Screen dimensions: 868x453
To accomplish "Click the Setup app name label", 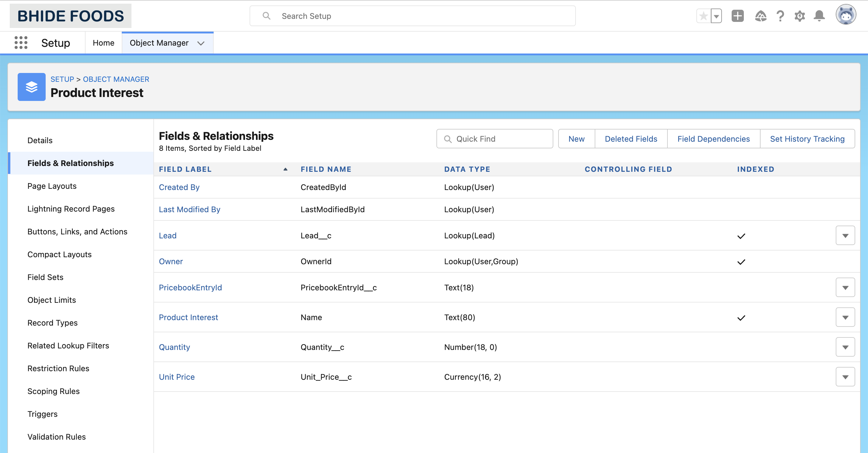I will (x=56, y=43).
